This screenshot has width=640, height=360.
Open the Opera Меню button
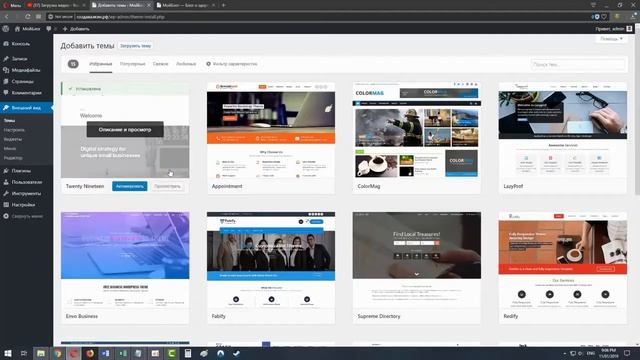12,5
